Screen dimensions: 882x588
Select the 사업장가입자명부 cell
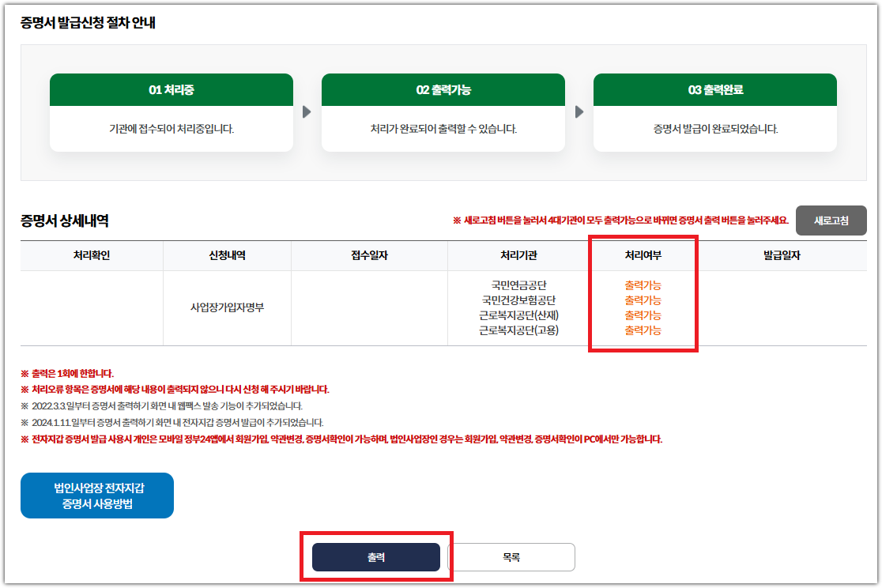pos(228,307)
